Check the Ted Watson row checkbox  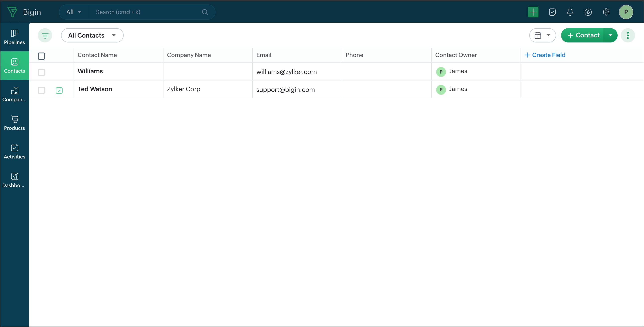pyautogui.click(x=41, y=90)
